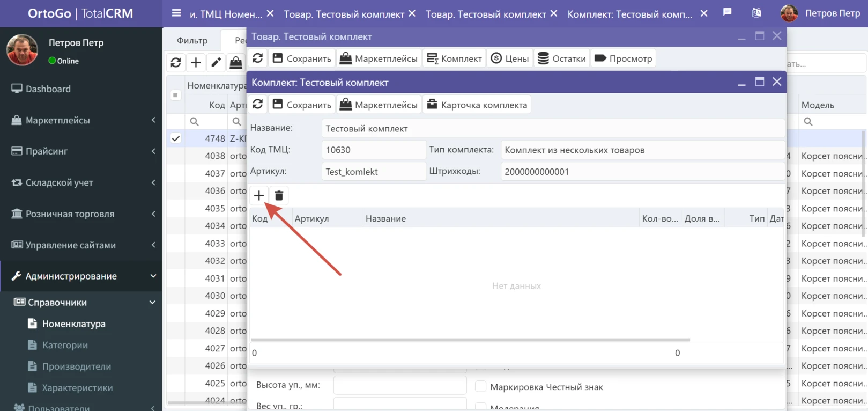Click the trash icon to delete kit item
The height and width of the screenshot is (411, 868).
click(x=279, y=195)
